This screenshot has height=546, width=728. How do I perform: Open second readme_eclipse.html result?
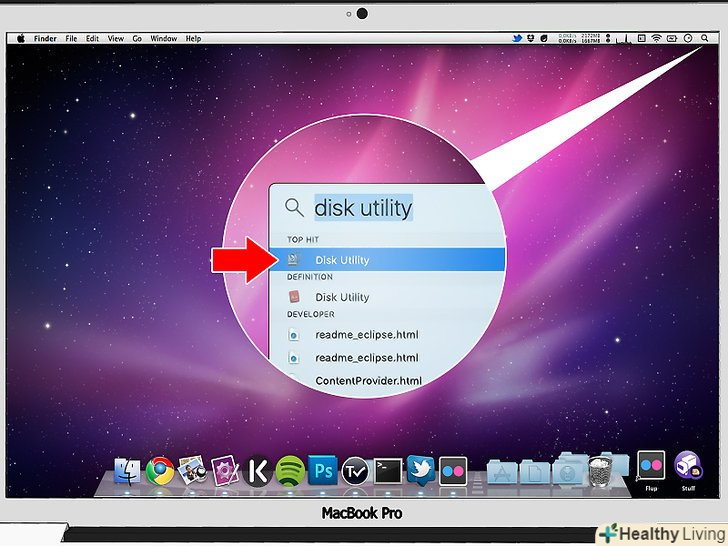coord(366,358)
